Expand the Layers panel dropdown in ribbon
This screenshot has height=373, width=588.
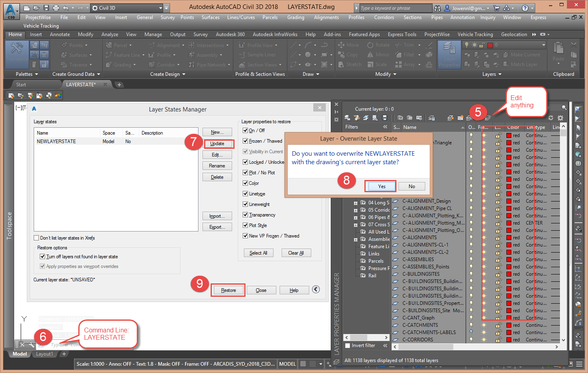pos(492,74)
